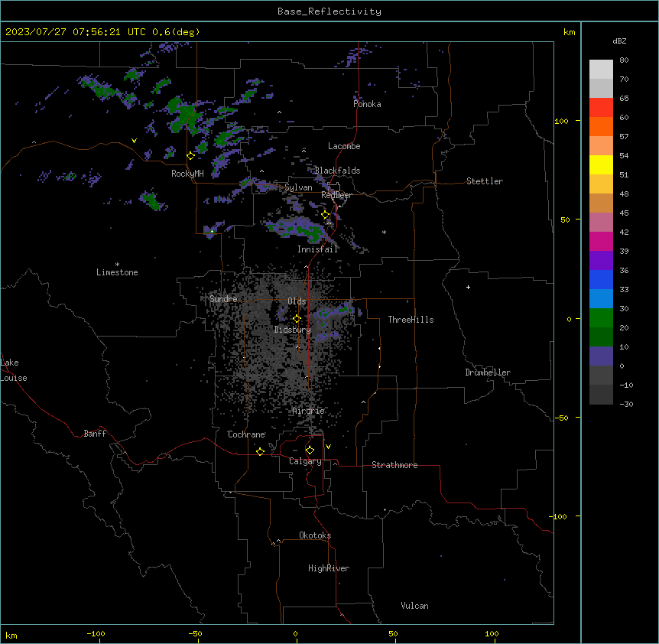
Task: Click the Limestone label
Action: [117, 272]
